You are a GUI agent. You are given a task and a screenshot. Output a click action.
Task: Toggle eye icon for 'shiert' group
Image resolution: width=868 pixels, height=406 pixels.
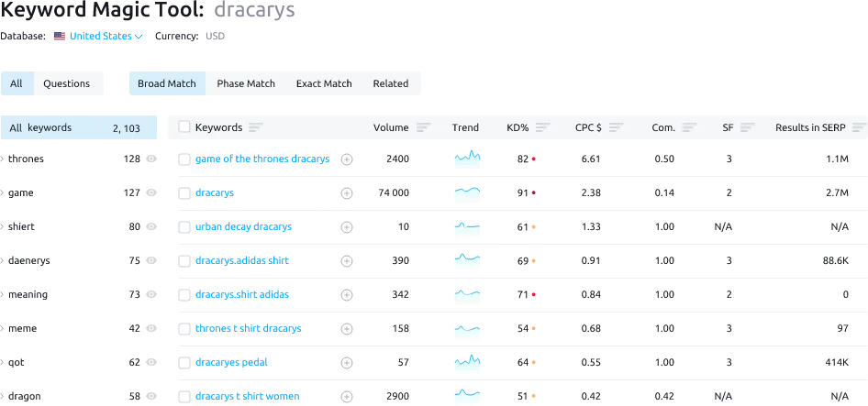click(151, 226)
